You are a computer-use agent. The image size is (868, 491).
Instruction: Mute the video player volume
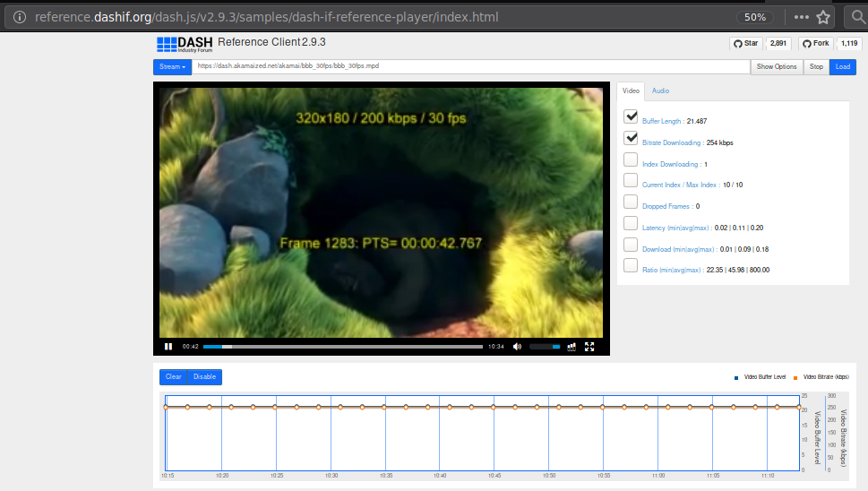[x=517, y=347]
